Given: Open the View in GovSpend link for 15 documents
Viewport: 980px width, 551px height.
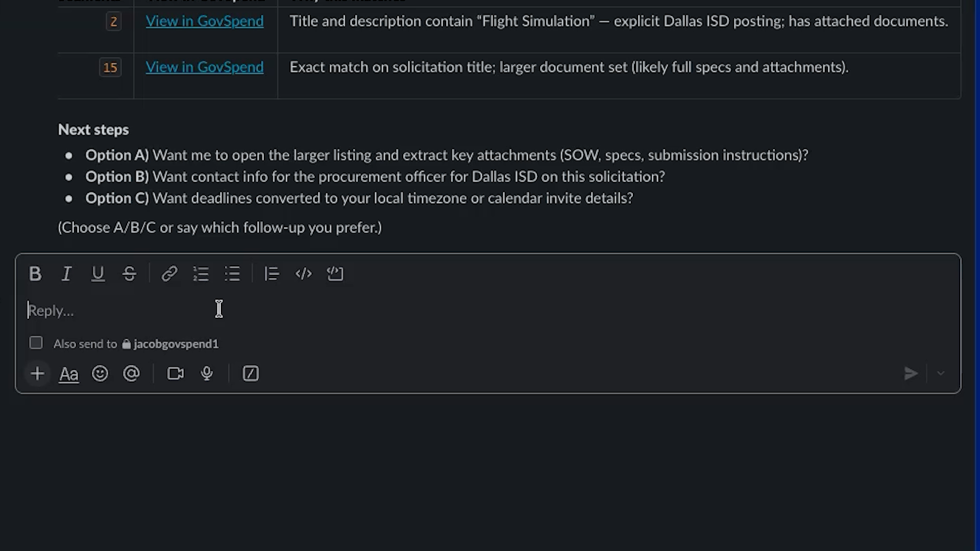Looking at the screenshot, I should (x=205, y=67).
